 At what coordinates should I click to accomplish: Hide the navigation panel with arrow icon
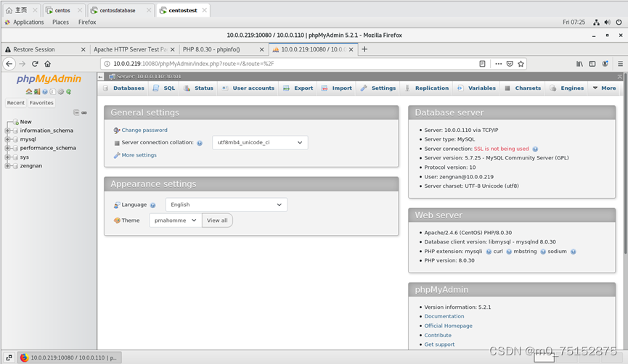click(100, 76)
